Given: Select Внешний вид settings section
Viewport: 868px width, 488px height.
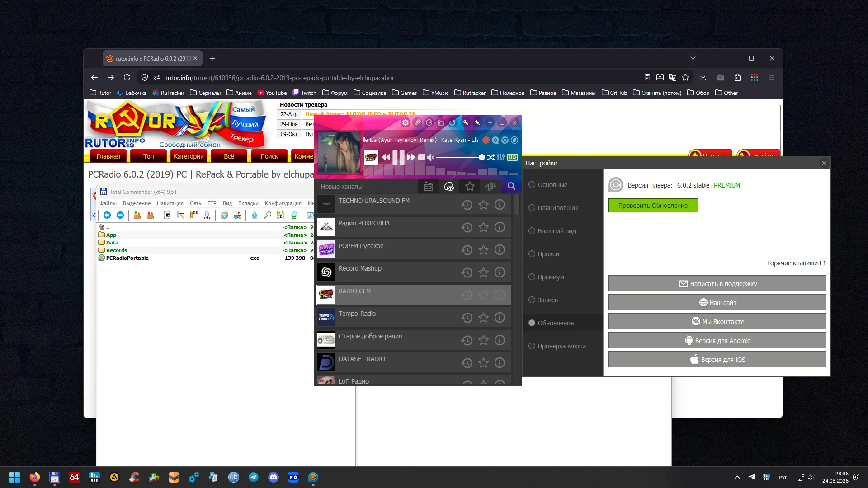Looking at the screenshot, I should pyautogui.click(x=557, y=231).
